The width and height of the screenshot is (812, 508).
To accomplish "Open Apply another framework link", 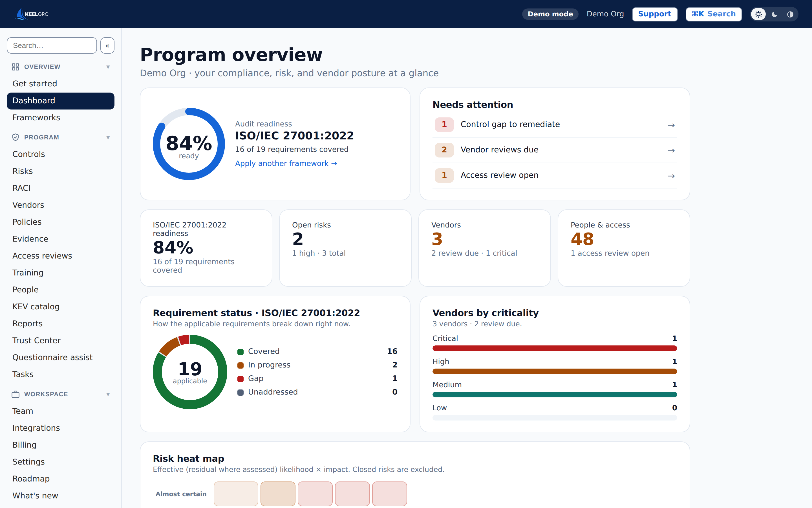I will [286, 163].
